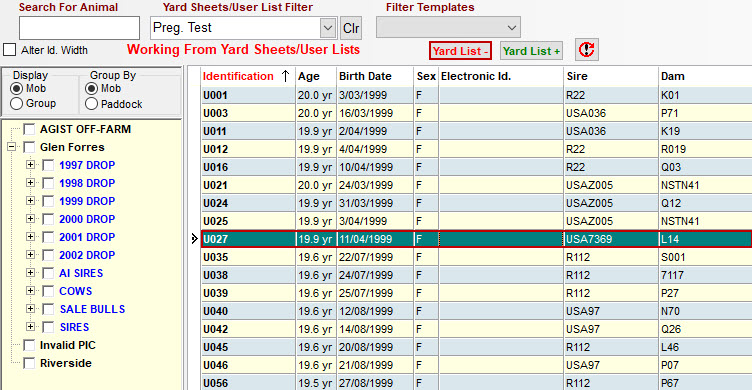
Task: Expand the 2001 DROP node
Action: [x=30, y=237]
